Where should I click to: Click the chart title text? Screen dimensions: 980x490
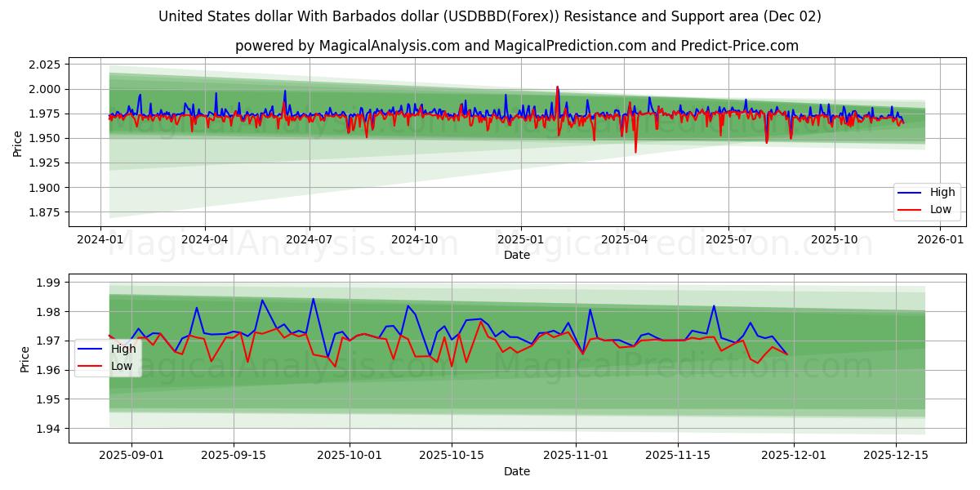click(x=490, y=15)
